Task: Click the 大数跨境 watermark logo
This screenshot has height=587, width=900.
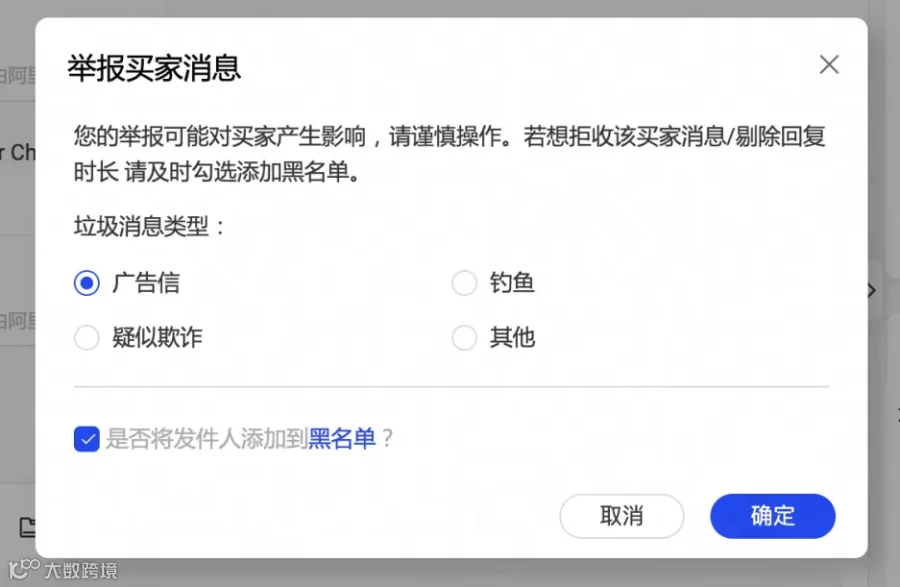Action: point(63,570)
